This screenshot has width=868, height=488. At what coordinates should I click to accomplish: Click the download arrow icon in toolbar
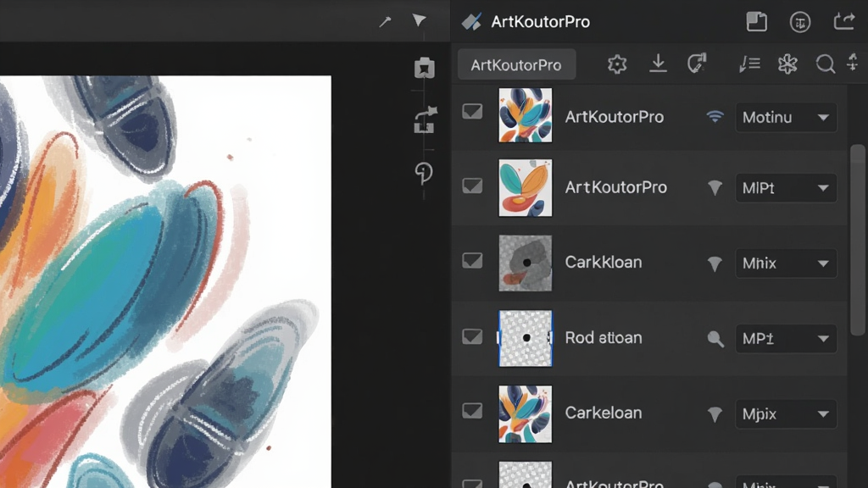coord(658,64)
